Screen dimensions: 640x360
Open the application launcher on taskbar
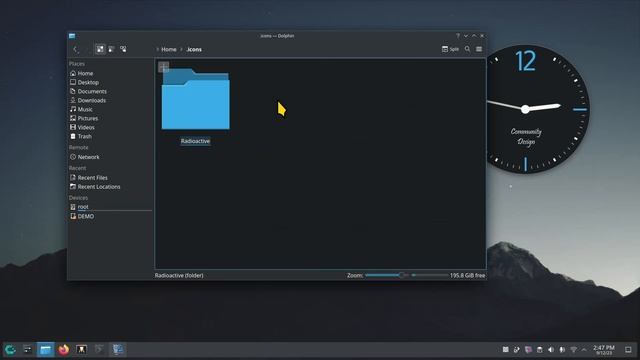coord(10,349)
